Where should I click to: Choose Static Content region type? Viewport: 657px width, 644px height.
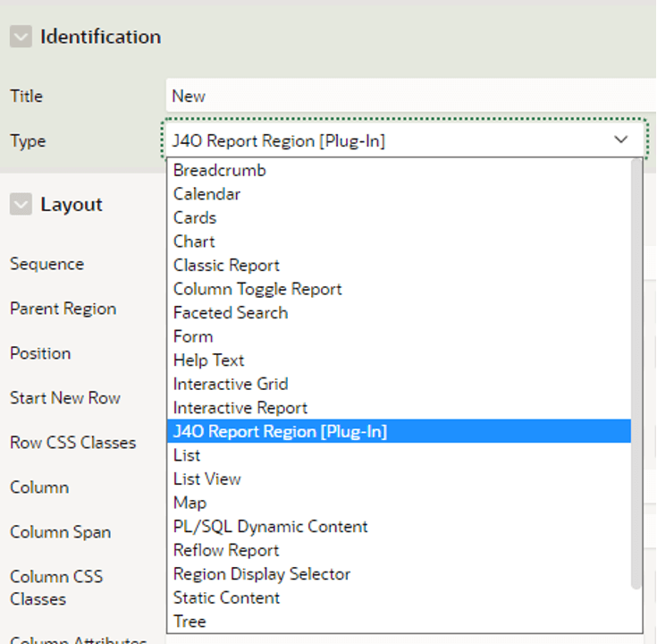tap(399, 597)
